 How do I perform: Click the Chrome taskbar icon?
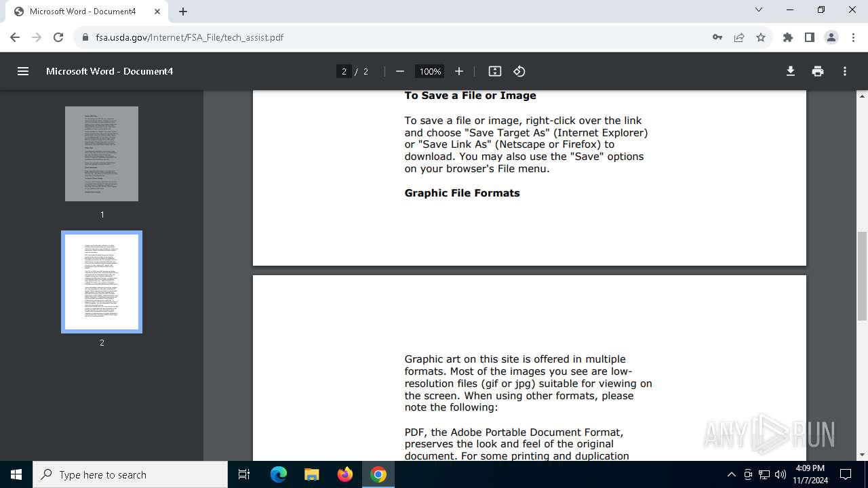click(378, 474)
